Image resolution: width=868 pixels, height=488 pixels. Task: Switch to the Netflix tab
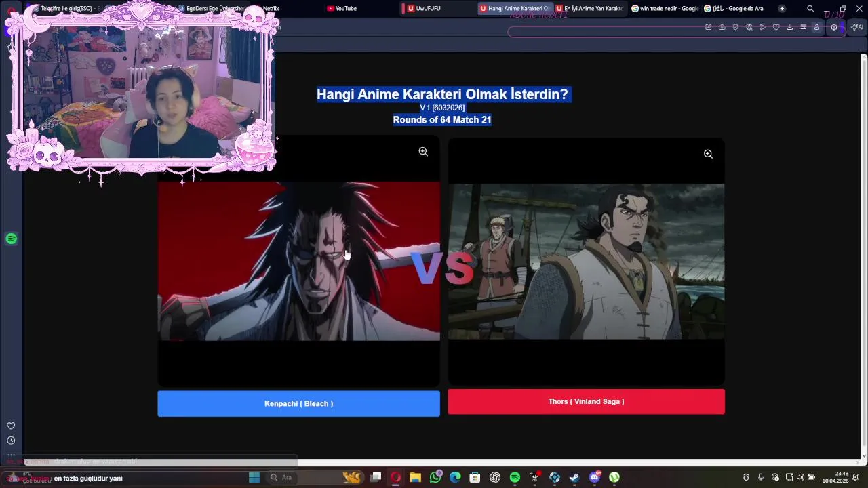click(270, 9)
